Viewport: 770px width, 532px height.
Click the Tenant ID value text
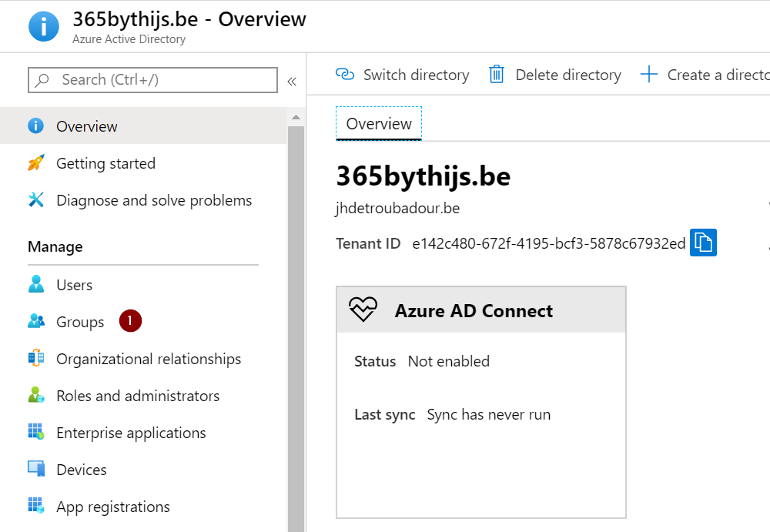tap(548, 243)
